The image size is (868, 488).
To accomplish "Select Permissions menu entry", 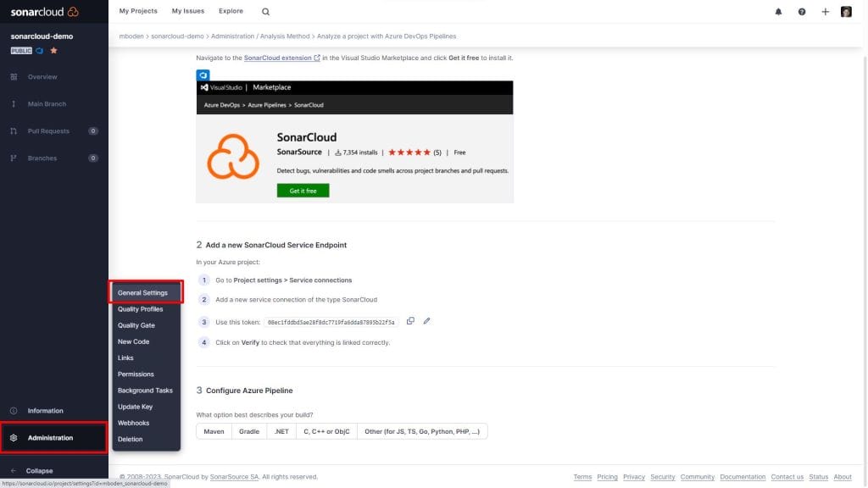I will [x=146, y=374].
